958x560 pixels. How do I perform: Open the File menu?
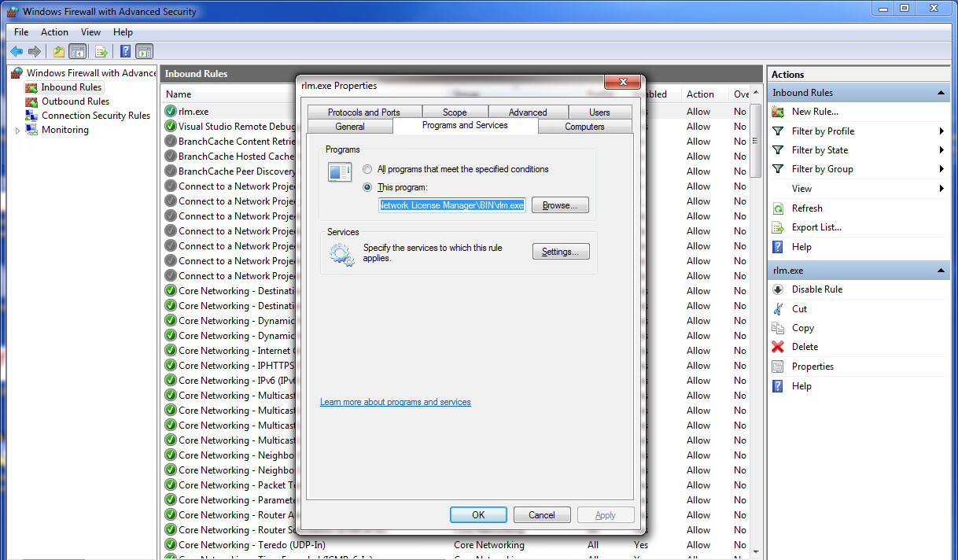pyautogui.click(x=21, y=32)
